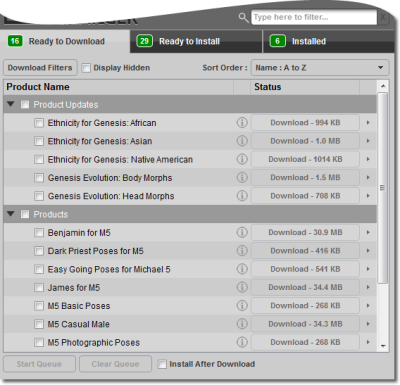The image size is (400, 385).
Task: Open info for Ethnicity for Genesis: Asian
Action: pyautogui.click(x=242, y=141)
